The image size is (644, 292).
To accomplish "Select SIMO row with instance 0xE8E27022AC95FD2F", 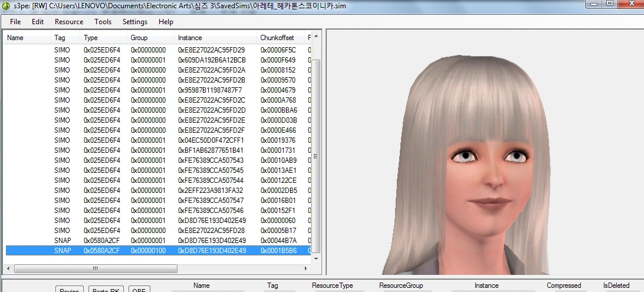I will [158, 130].
